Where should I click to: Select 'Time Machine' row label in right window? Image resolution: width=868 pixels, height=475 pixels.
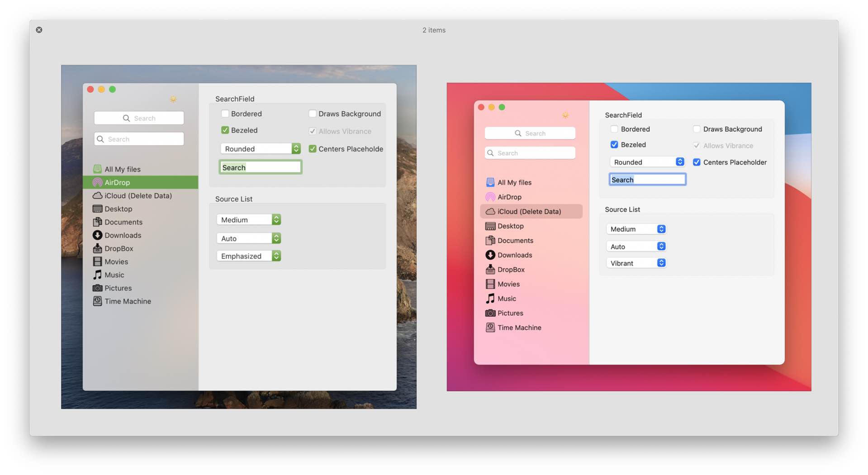click(519, 328)
